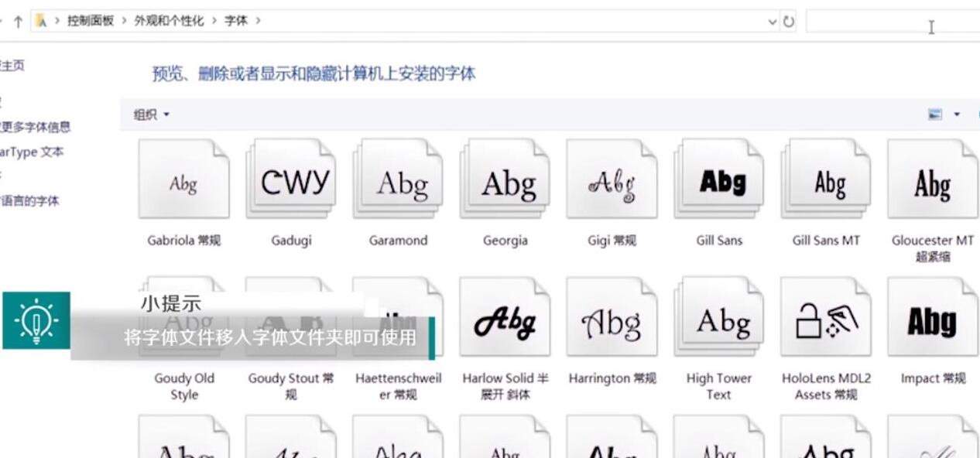
Task: Click the refresh button beside address bar
Action: click(789, 22)
